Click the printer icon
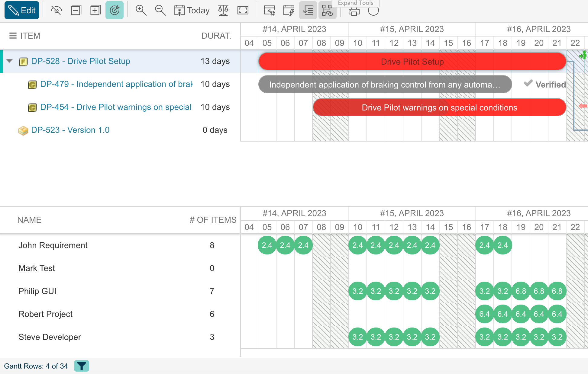 354,11
